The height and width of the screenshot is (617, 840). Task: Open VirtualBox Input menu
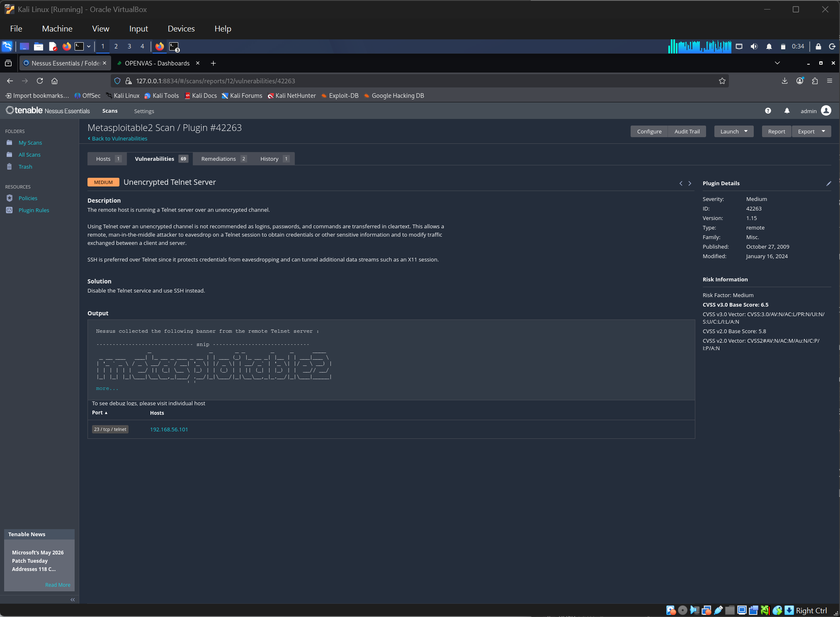coord(138,29)
